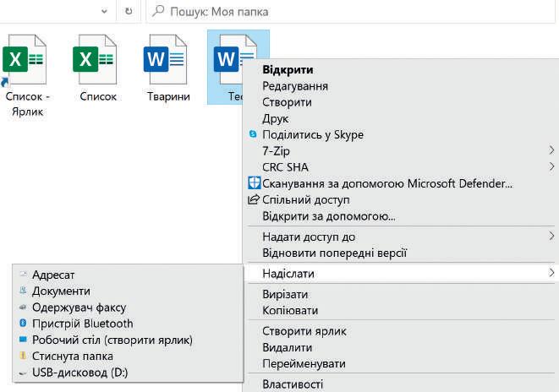Click 'Перейменувати' in the context menu
Image resolution: width=559 pixels, height=392 pixels.
click(x=304, y=363)
